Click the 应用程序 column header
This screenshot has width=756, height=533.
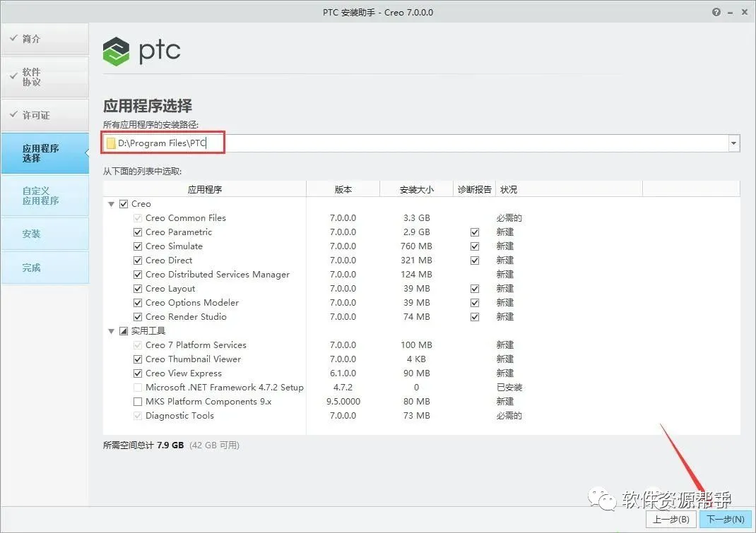[204, 189]
